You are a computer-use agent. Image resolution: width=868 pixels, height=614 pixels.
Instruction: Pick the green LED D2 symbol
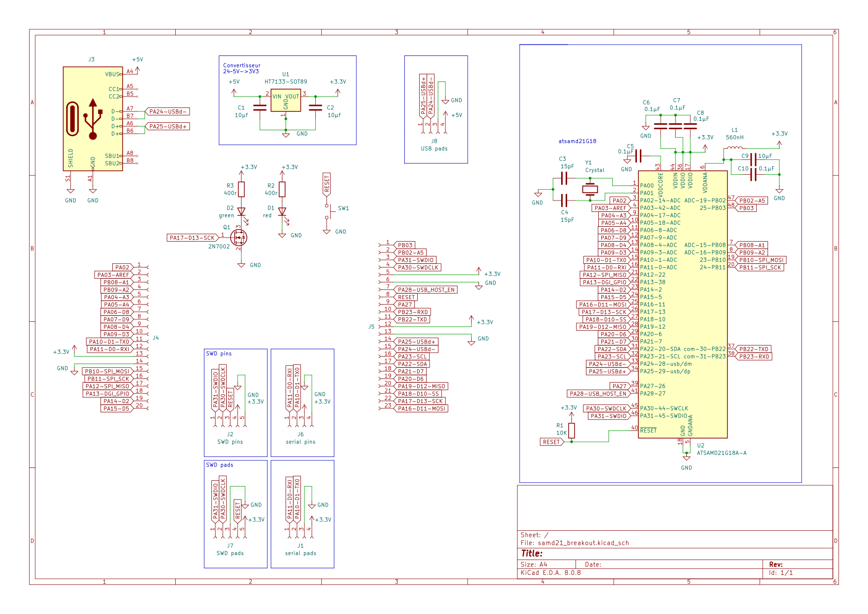pyautogui.click(x=241, y=212)
